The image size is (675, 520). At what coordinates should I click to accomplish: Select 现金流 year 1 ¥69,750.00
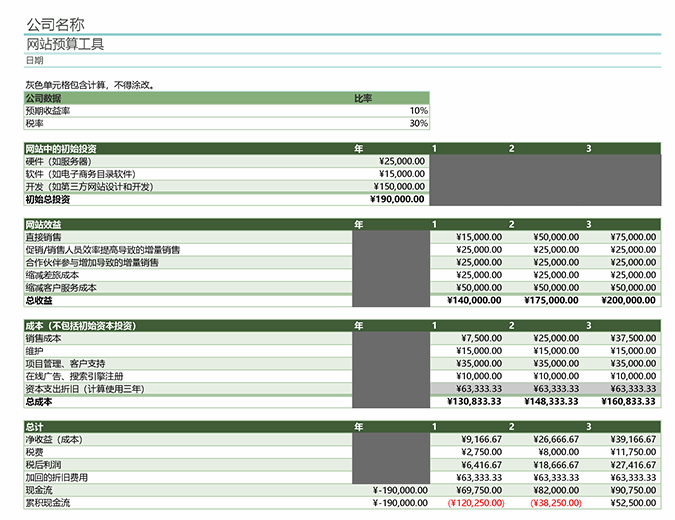pyautogui.click(x=479, y=490)
